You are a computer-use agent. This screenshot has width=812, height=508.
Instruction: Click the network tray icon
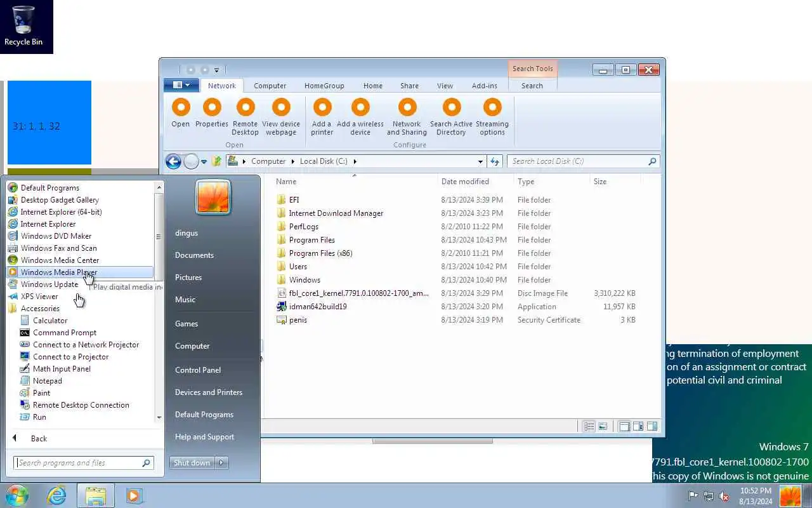coord(708,496)
